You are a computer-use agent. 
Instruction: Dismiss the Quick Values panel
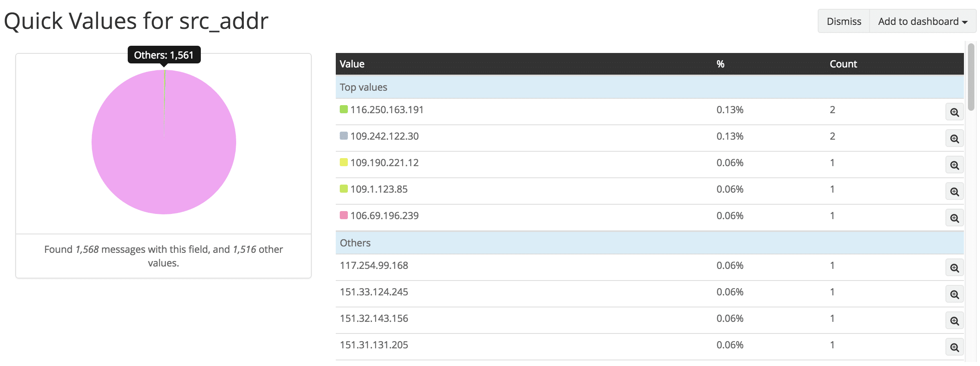[844, 21]
